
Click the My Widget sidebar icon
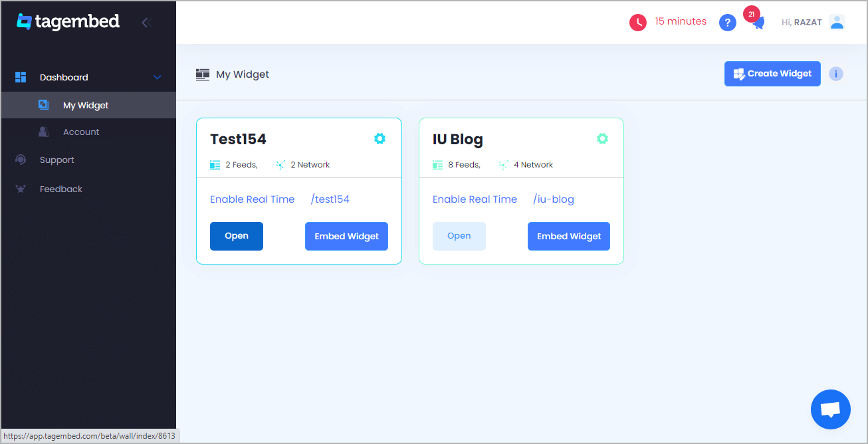pos(44,105)
